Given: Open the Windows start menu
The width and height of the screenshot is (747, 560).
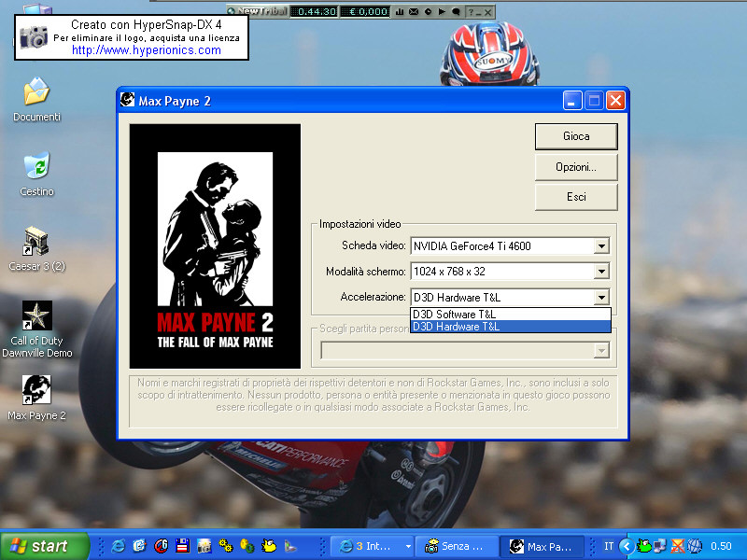Looking at the screenshot, I should click(x=44, y=546).
